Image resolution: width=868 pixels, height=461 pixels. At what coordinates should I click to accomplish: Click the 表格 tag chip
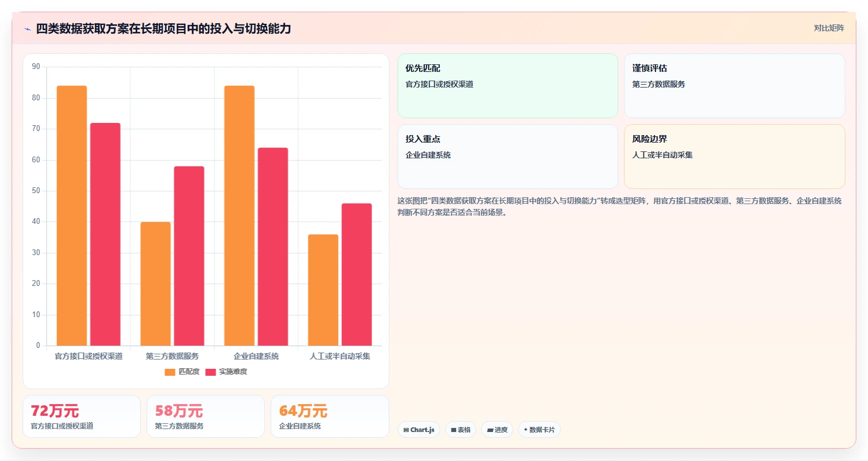461,430
